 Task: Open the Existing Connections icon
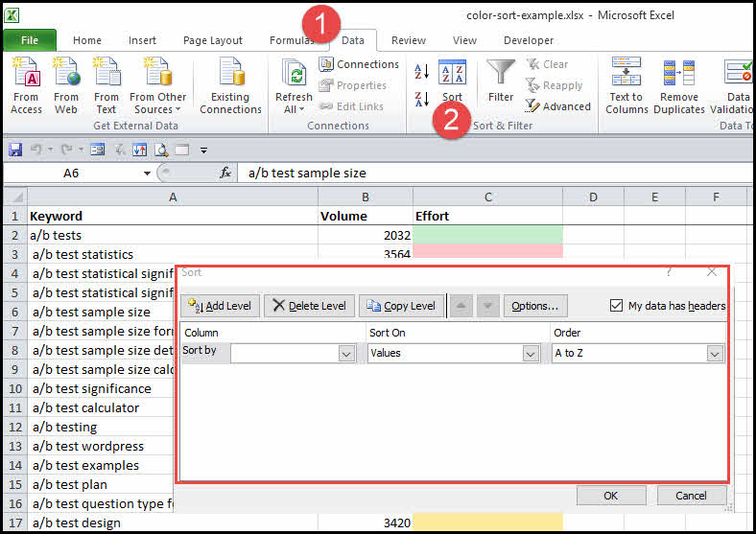[230, 75]
